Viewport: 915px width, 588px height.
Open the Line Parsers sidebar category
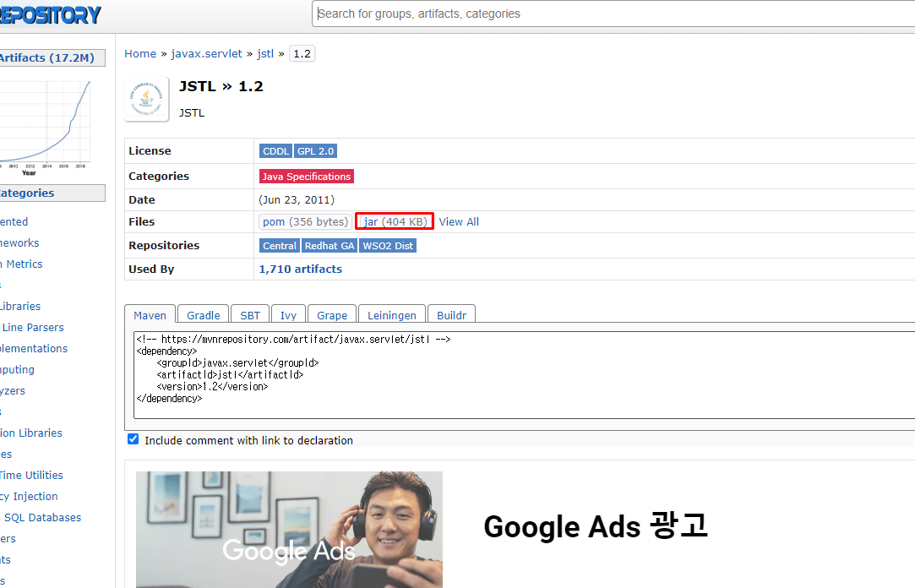coord(32,327)
